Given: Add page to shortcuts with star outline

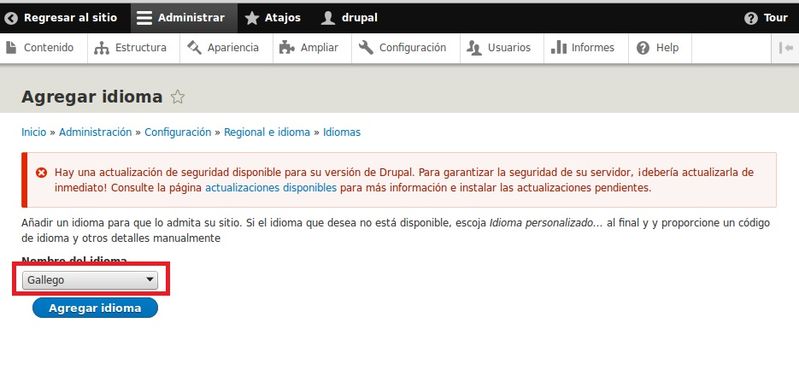Looking at the screenshot, I should click(x=177, y=97).
